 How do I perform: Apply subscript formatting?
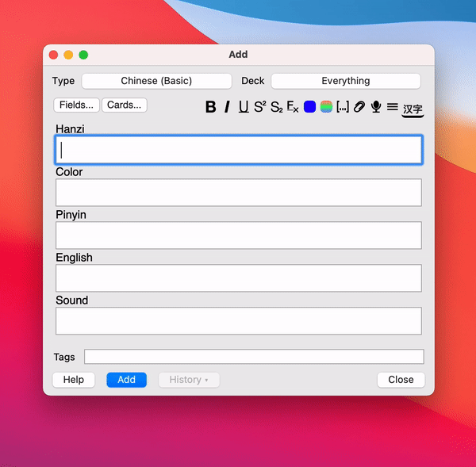[276, 107]
